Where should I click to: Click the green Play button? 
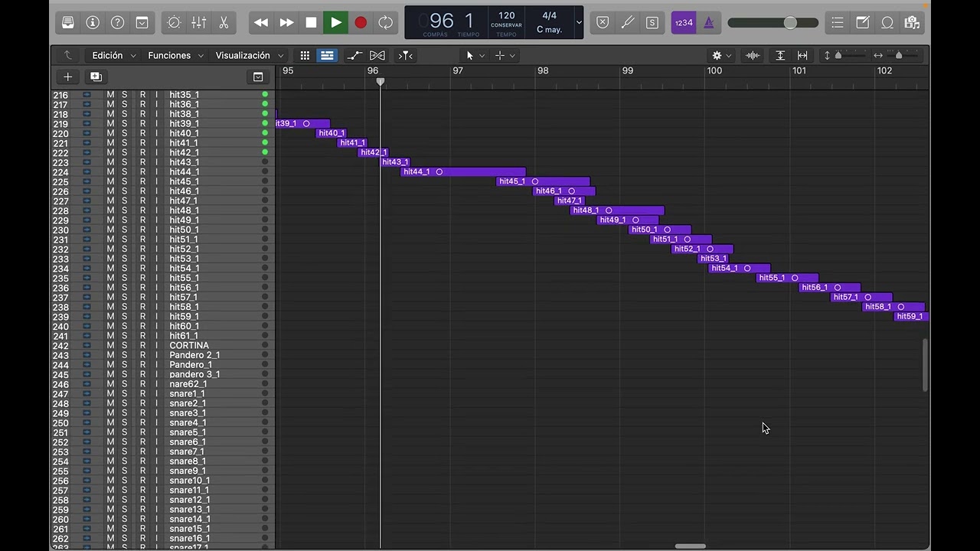pyautogui.click(x=335, y=23)
